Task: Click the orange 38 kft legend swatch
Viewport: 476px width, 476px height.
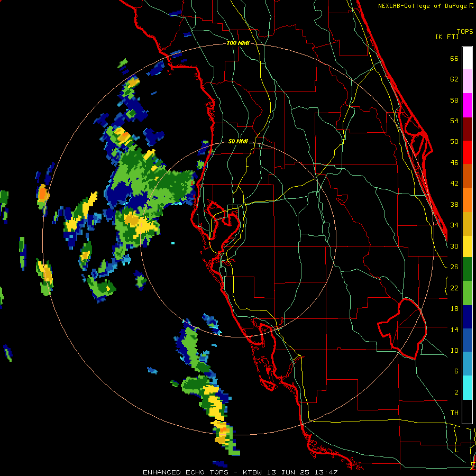Action: [x=467, y=200]
